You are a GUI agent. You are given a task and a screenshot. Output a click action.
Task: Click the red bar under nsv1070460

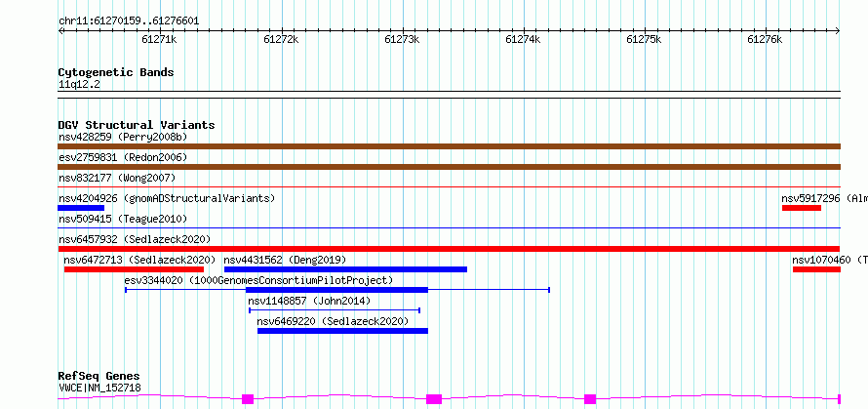(x=816, y=269)
